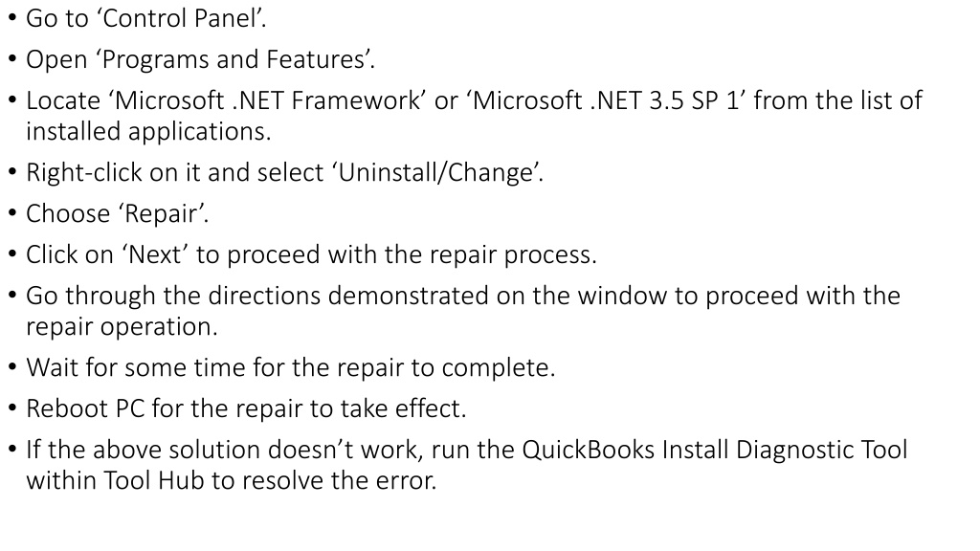
Task: Click the 'Reboot PC' bullet line
Action: pyautogui.click(x=246, y=409)
